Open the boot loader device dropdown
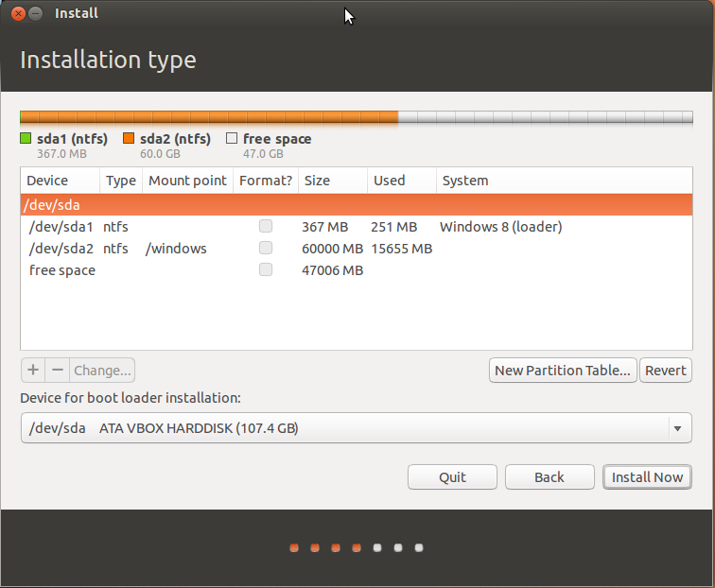Screen dimensions: 715x588 pyautogui.click(x=357, y=428)
